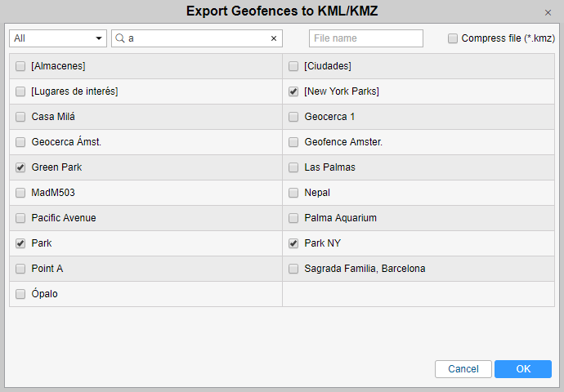The image size is (564, 392).
Task: Enable Compress file (*.kmz) option
Action: [x=453, y=38]
